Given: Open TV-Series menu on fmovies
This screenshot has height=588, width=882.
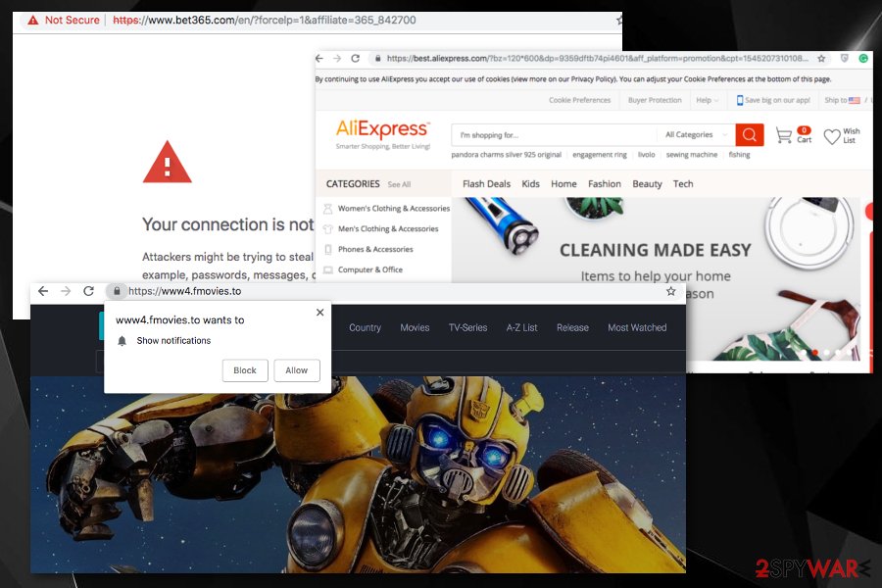Looking at the screenshot, I should tap(467, 327).
